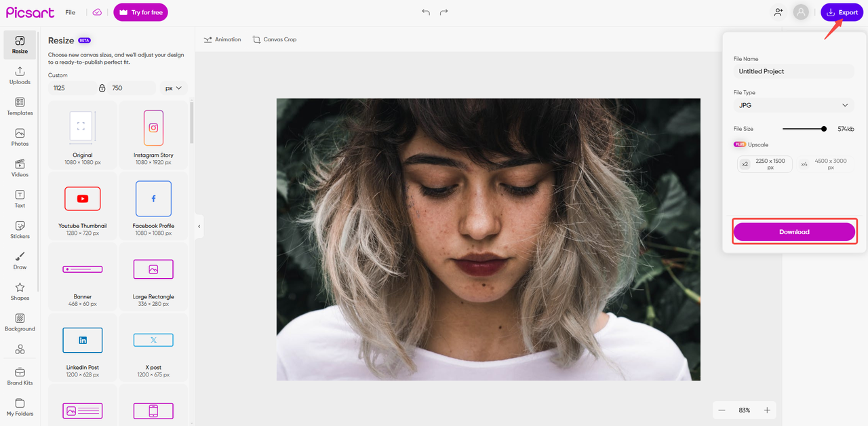This screenshot has width=868, height=426.
Task: Select the Draw tool
Action: (20, 261)
